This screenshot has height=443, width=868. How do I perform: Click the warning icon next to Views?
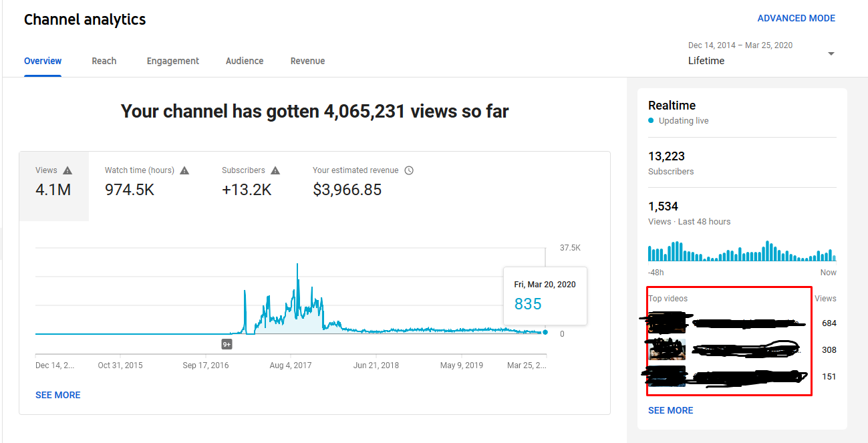tap(67, 170)
